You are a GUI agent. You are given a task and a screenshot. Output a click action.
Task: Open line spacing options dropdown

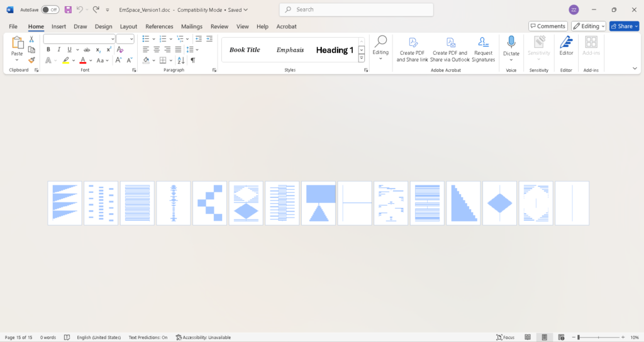pyautogui.click(x=197, y=50)
